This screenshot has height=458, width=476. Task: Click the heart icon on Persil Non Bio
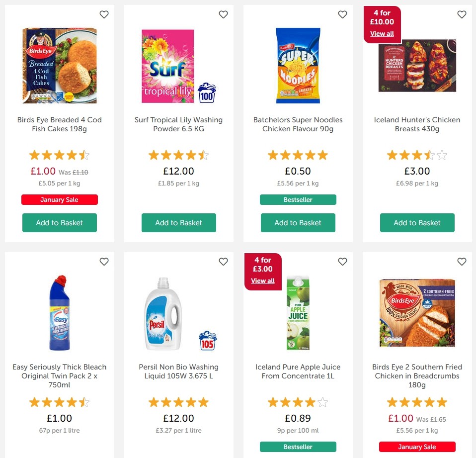[223, 261]
